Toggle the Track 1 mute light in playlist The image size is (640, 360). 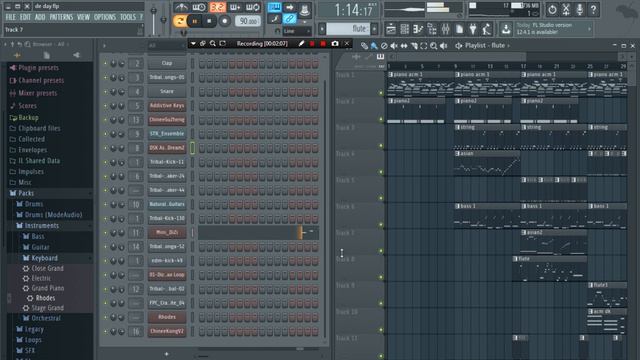coord(381,93)
